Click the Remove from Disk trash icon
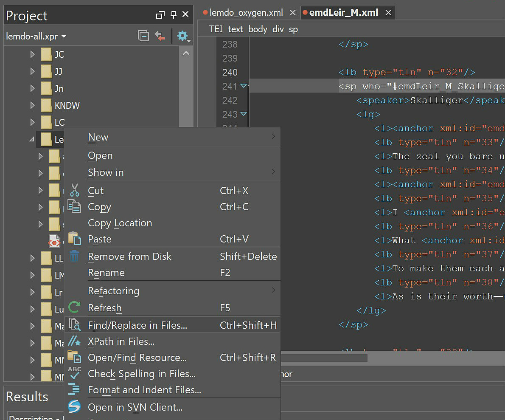Image resolution: width=505 pixels, height=420 pixels. (x=75, y=256)
